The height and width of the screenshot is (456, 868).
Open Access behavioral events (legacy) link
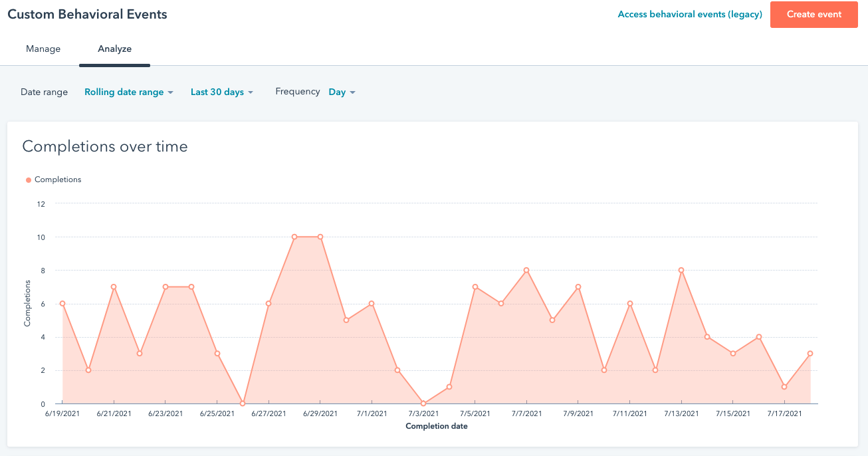(690, 14)
